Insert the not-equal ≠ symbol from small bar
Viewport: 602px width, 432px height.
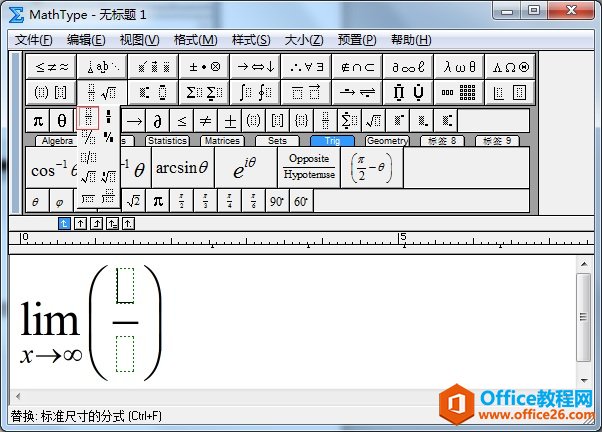[205, 121]
